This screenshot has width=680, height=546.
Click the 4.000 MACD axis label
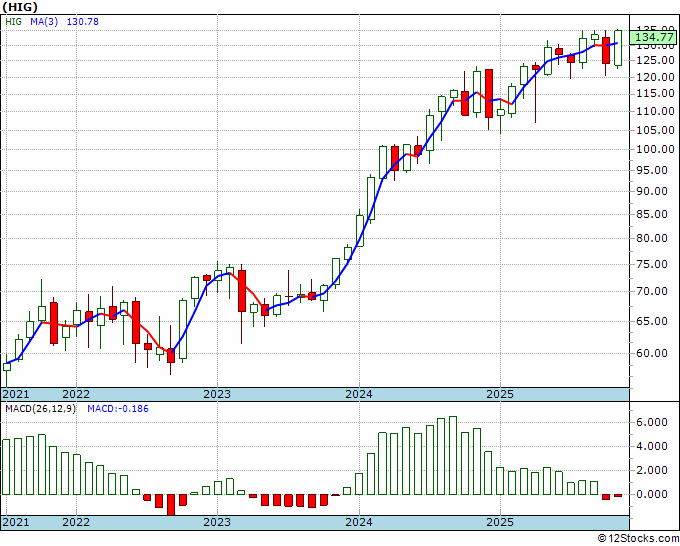652,446
